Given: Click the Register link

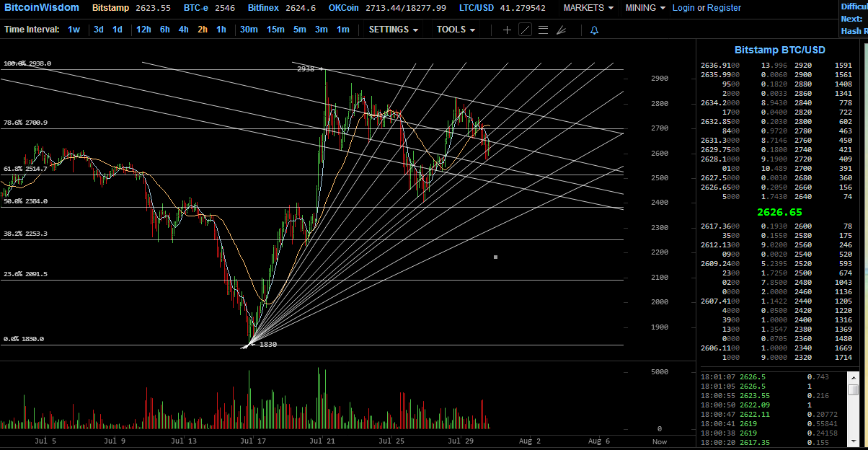Looking at the screenshot, I should pos(724,8).
